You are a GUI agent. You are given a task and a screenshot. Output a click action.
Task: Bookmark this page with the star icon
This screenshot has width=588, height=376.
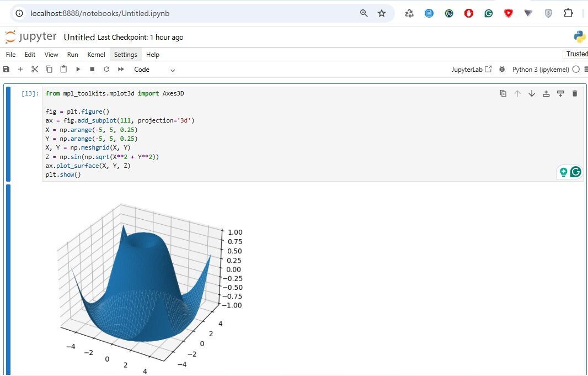pyautogui.click(x=382, y=13)
